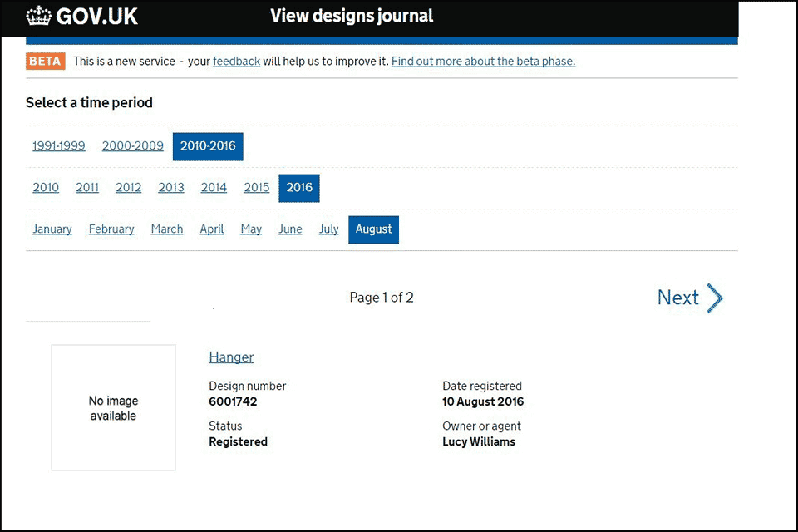
Task: Show designs from May
Action: tap(251, 229)
